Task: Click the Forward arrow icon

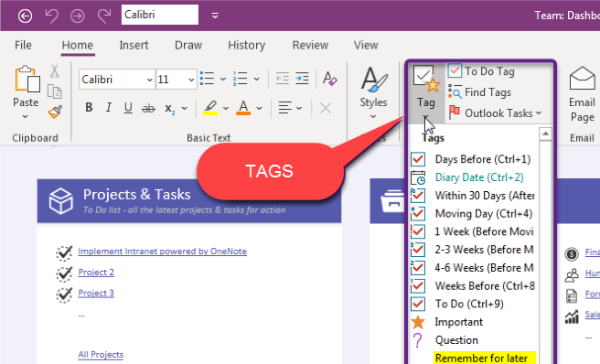Action: (x=78, y=16)
